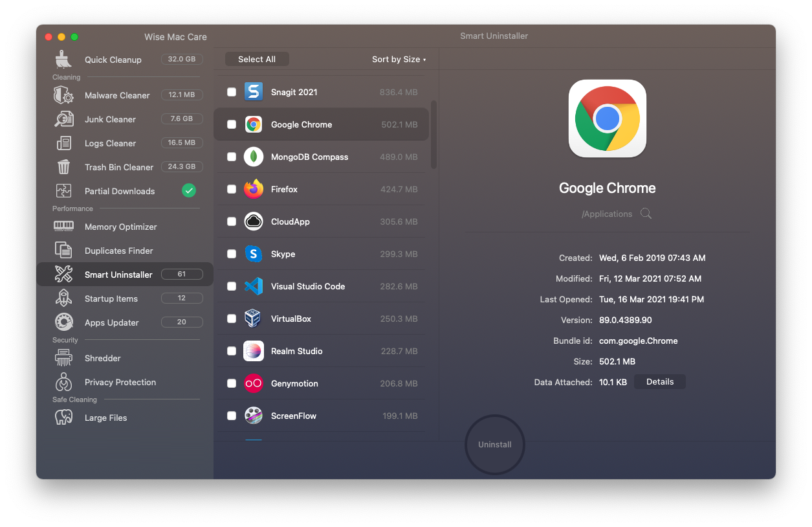812x527 pixels.
Task: Click the Junk Cleaner icon
Action: [63, 119]
